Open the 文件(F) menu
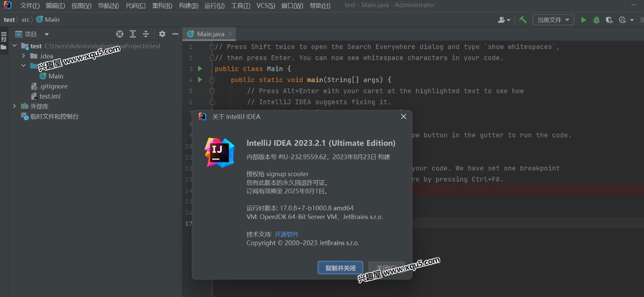Image resolution: width=644 pixels, height=297 pixels. point(30,6)
